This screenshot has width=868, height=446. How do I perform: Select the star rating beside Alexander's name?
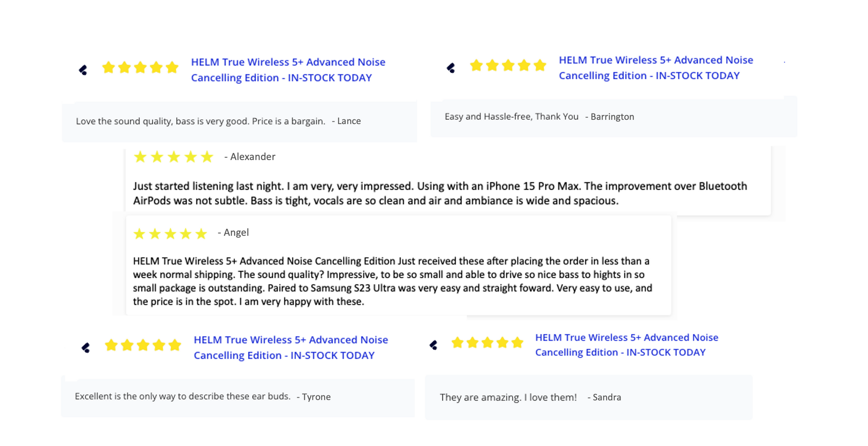click(173, 157)
